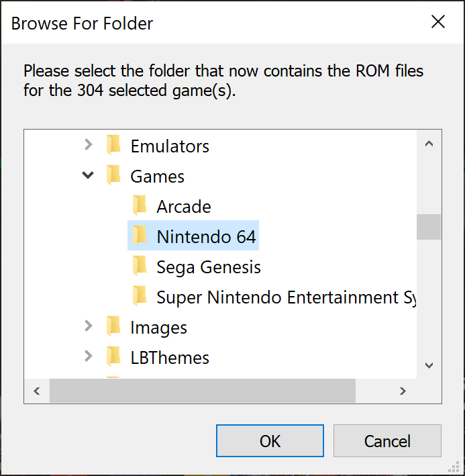The image size is (465, 476).
Task: Select the Arcade folder label
Action: 184,207
